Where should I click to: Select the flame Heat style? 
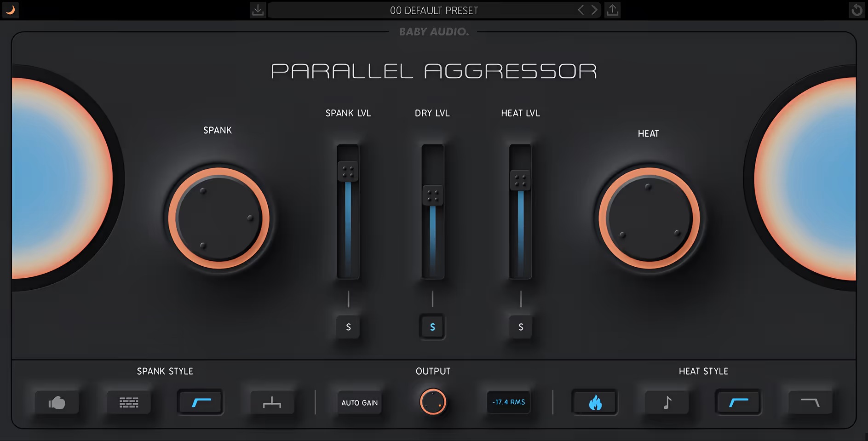[x=594, y=402]
